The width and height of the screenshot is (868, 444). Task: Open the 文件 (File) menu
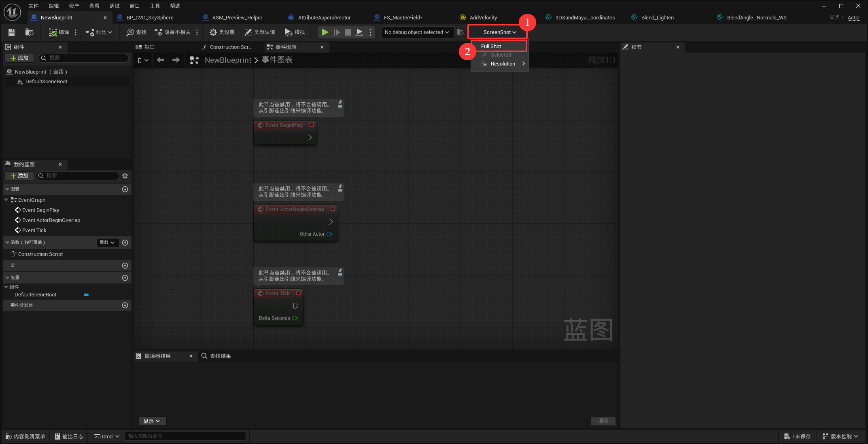pyautogui.click(x=34, y=6)
